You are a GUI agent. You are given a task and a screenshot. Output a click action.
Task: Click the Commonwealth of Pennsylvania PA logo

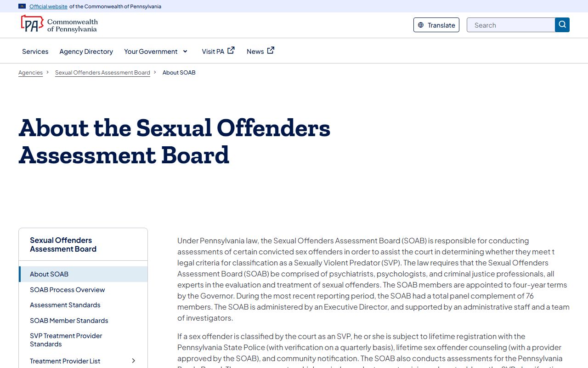(32, 24)
